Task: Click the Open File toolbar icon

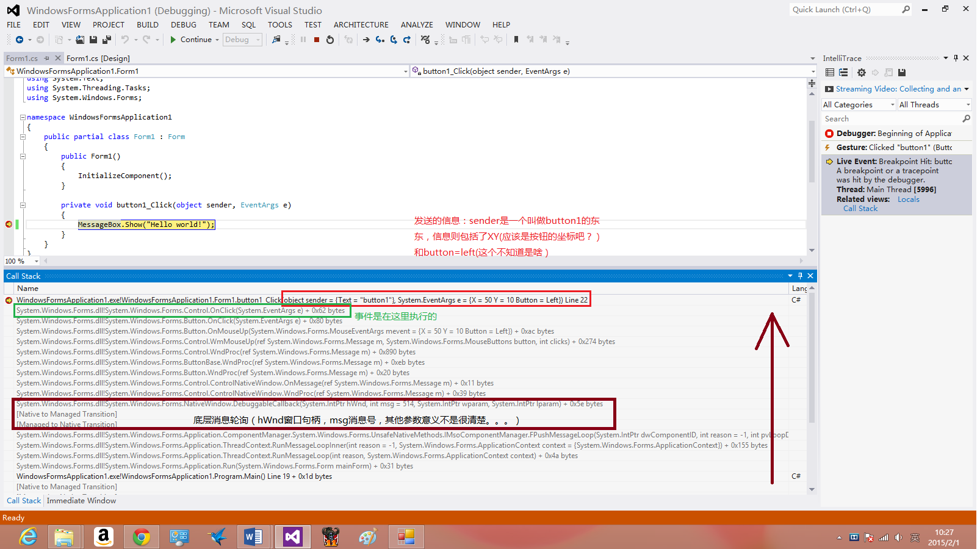Action: [x=80, y=40]
